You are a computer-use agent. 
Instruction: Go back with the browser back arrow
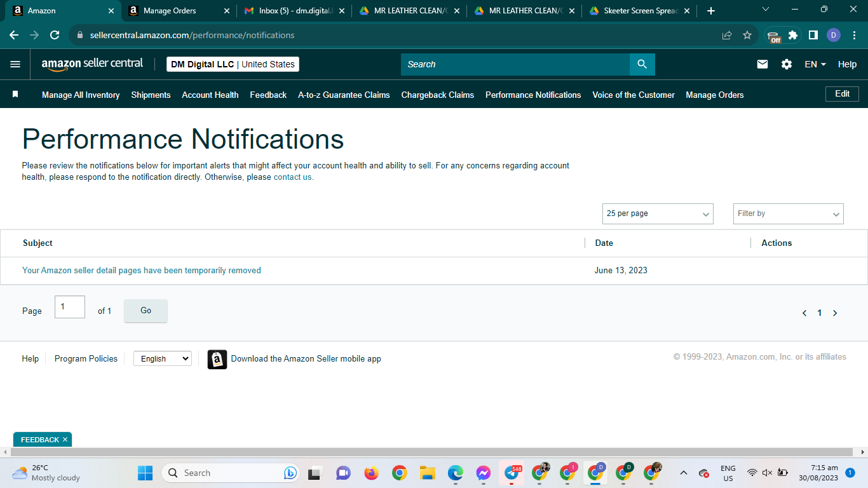pyautogui.click(x=14, y=35)
